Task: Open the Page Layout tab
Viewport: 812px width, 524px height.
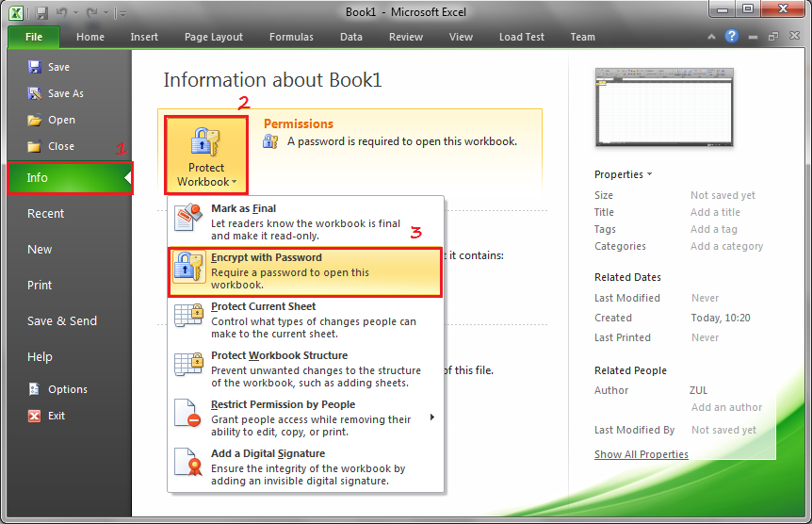Action: click(x=213, y=37)
